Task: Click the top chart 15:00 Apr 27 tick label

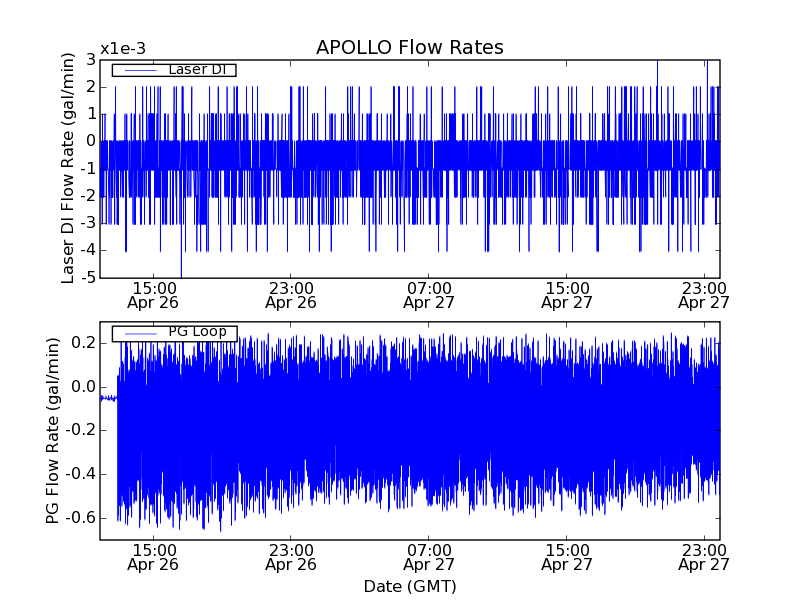Action: pyautogui.click(x=567, y=295)
